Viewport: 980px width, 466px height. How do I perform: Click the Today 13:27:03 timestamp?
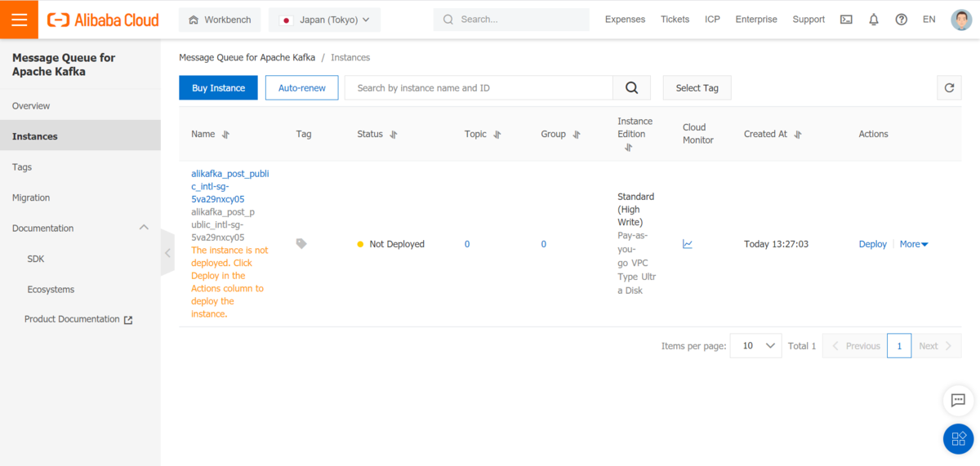[776, 244]
